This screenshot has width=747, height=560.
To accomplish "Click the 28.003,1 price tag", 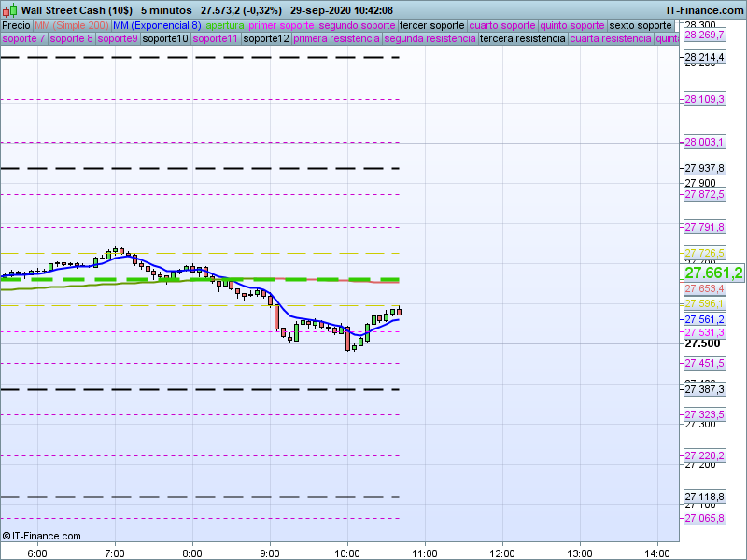I will [x=704, y=142].
